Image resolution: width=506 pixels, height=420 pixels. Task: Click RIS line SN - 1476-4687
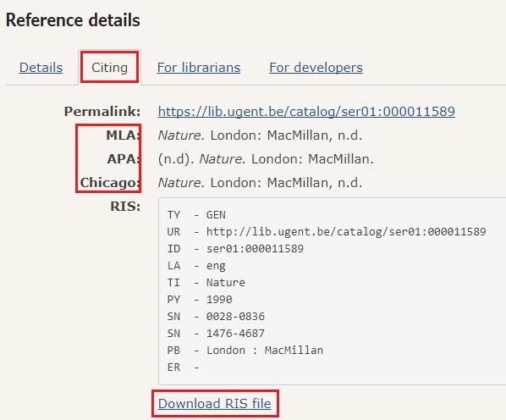216,333
